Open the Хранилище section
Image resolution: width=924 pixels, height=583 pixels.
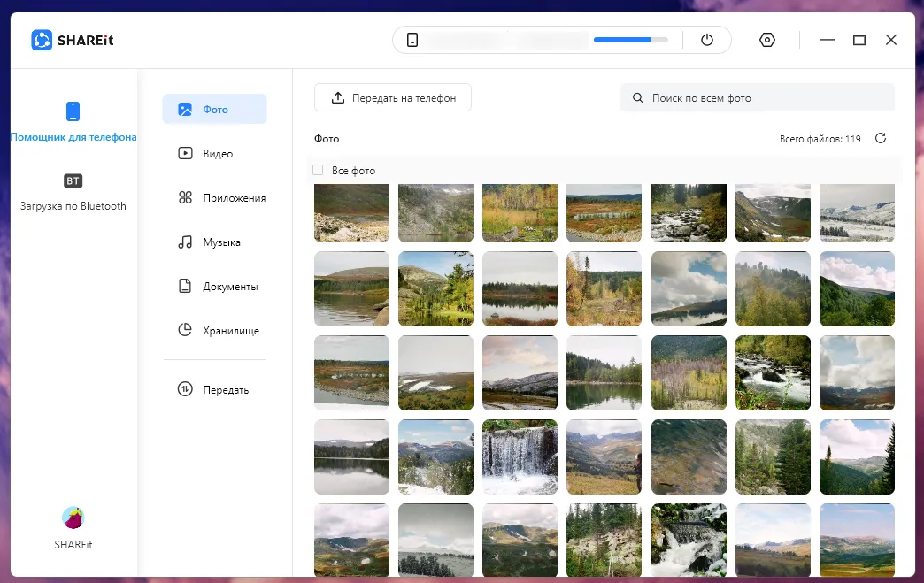pyautogui.click(x=215, y=330)
